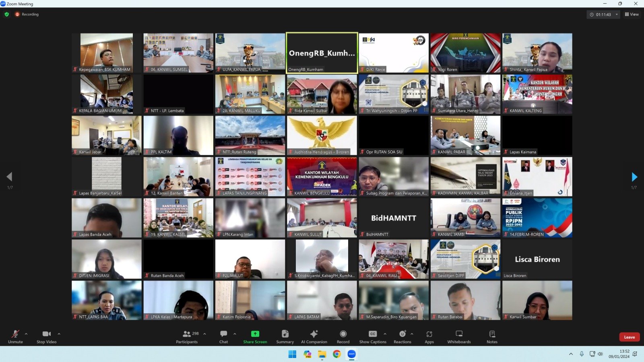The image size is (644, 362).
Task: Open the meeting timer dropdown
Action: [617, 14]
